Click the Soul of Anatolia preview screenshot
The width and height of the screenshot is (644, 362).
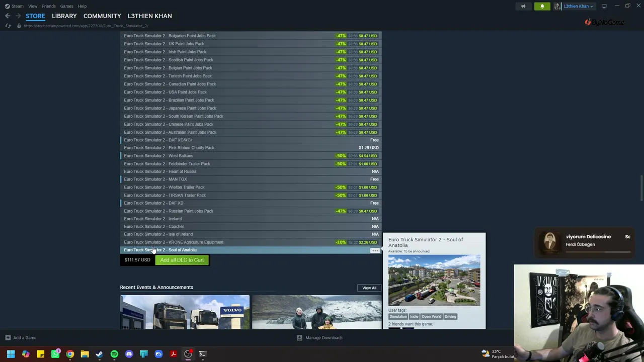coord(434,281)
